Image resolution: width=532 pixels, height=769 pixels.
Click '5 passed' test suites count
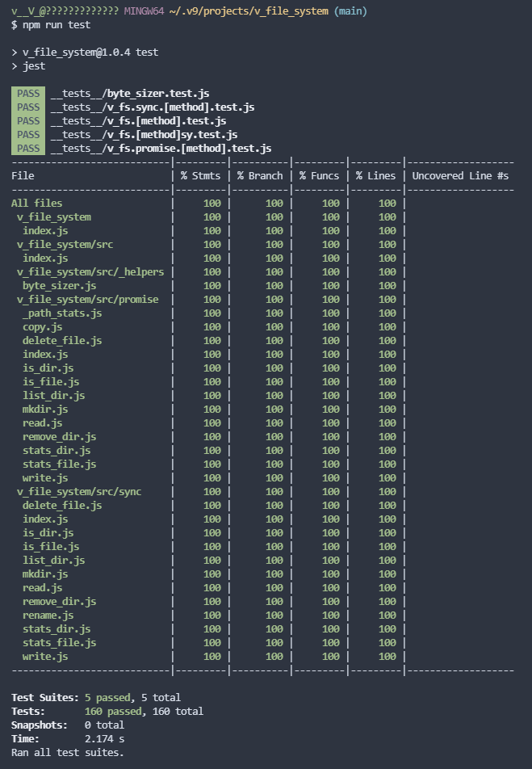pos(108,697)
